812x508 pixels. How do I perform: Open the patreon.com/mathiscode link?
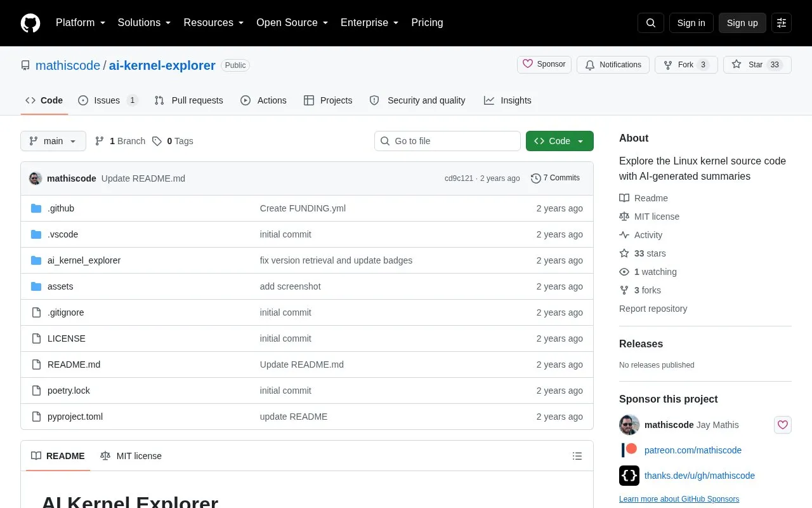(x=693, y=450)
